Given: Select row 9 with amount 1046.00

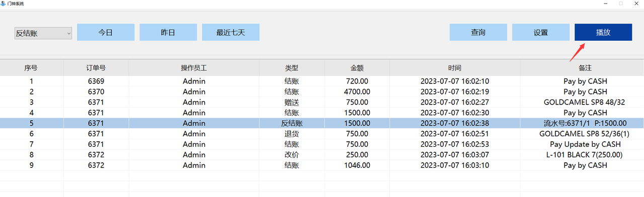Looking at the screenshot, I should click(x=322, y=165).
